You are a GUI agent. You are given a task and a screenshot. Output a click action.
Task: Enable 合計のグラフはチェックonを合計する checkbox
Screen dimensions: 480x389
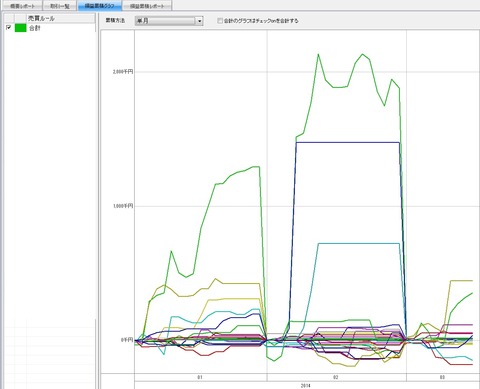(220, 21)
